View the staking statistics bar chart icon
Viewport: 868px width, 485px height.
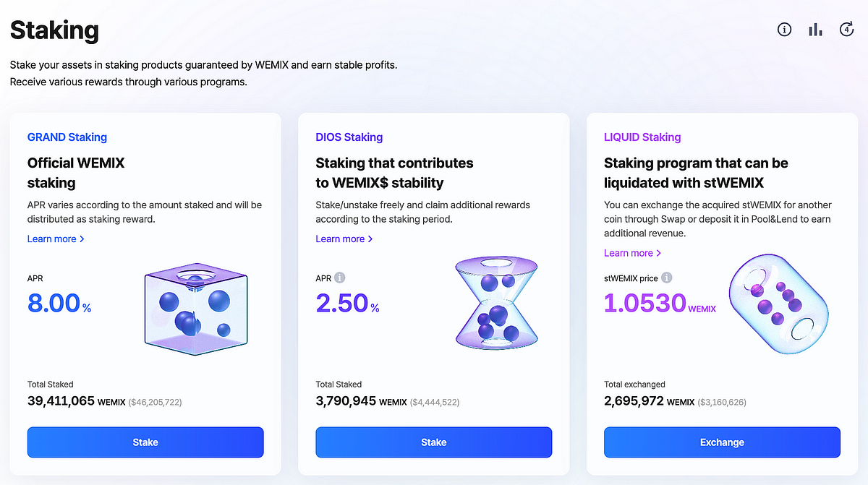(815, 30)
